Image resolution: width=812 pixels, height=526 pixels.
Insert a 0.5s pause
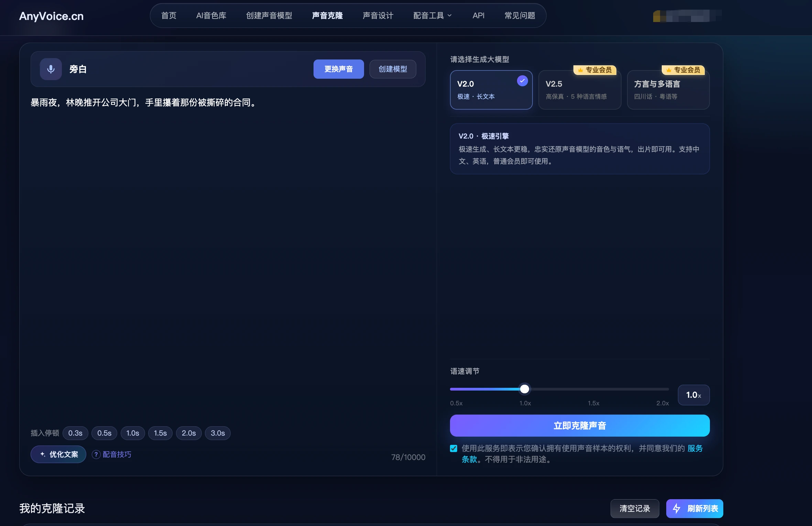pos(104,433)
